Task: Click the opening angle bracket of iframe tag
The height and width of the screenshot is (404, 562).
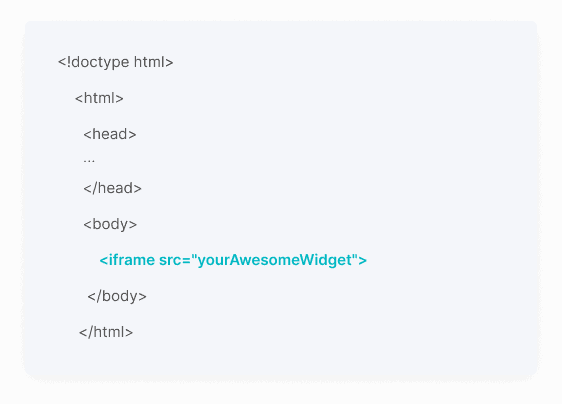Action: (104, 261)
